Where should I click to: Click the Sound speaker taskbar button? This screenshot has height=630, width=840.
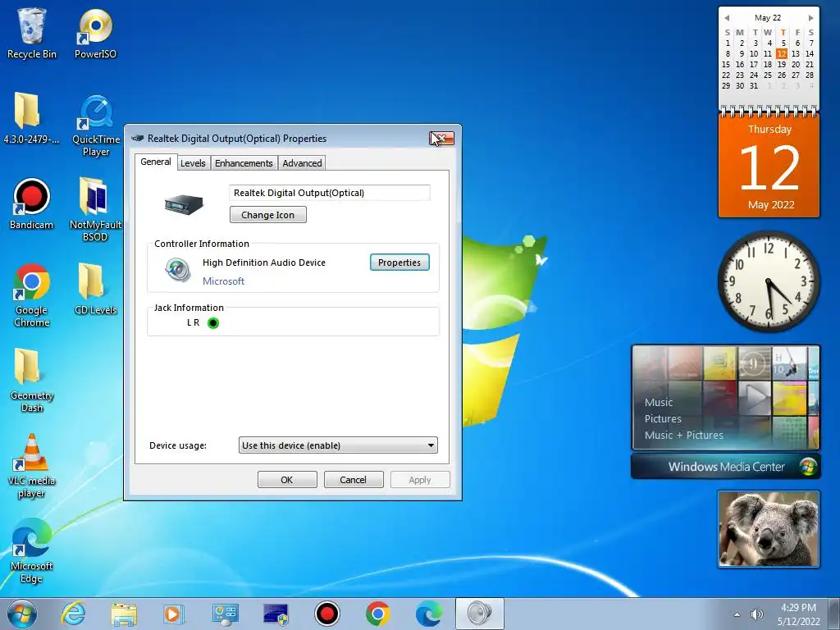click(x=479, y=614)
